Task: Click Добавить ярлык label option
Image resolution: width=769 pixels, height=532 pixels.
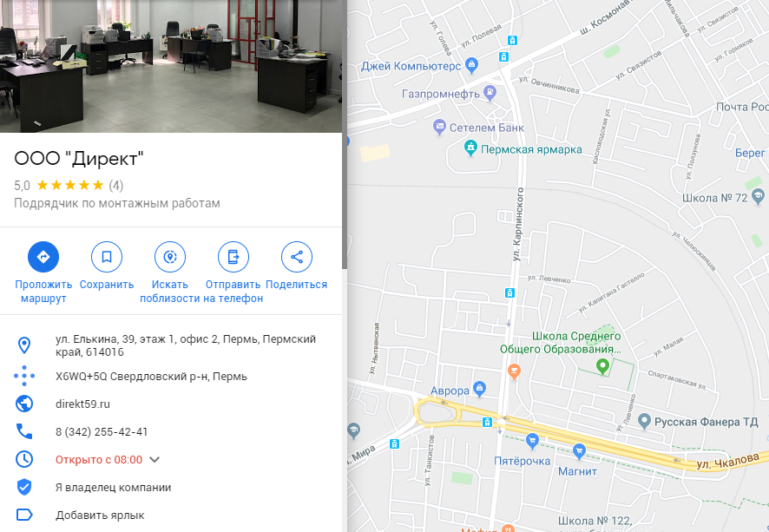Action: pyautogui.click(x=100, y=516)
